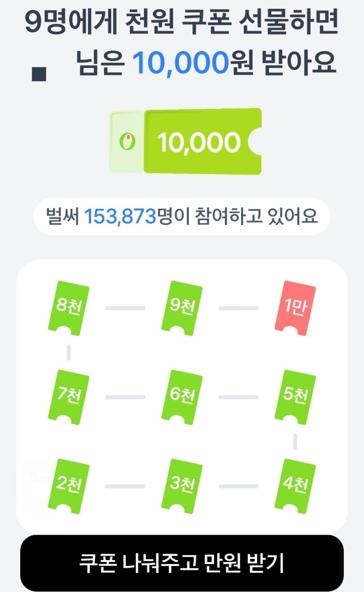364x592 pixels.
Task: Tap the 4천 coupon icon
Action: (295, 486)
